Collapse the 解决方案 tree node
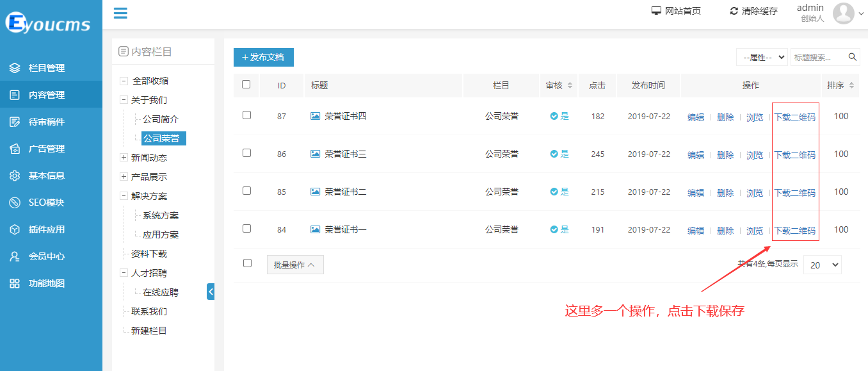 124,196
